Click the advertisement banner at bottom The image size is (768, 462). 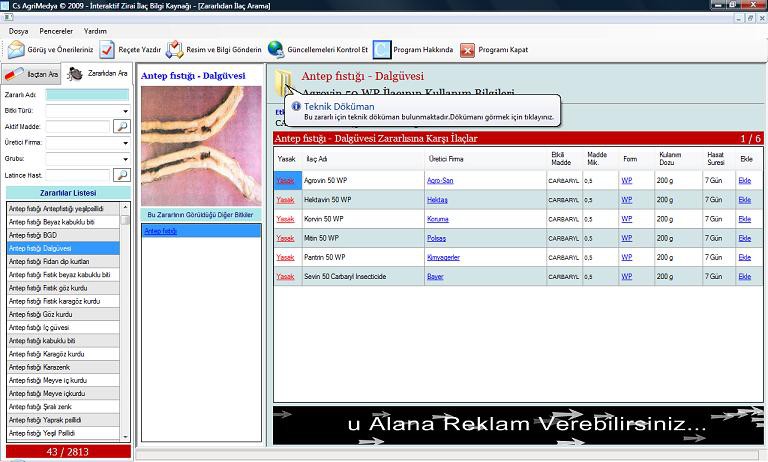[518, 425]
